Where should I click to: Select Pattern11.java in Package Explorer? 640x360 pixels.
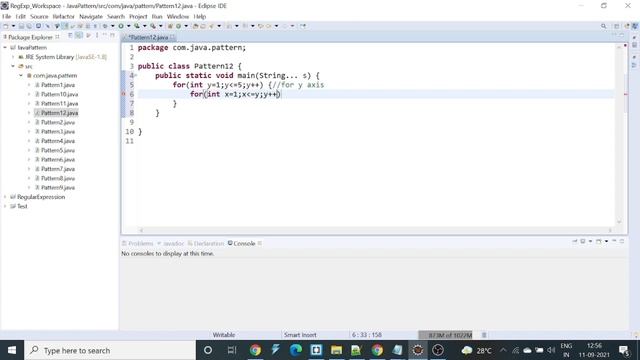point(59,104)
